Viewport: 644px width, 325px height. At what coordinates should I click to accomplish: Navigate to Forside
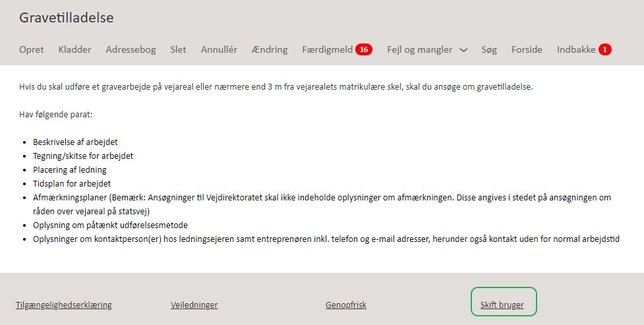point(527,49)
